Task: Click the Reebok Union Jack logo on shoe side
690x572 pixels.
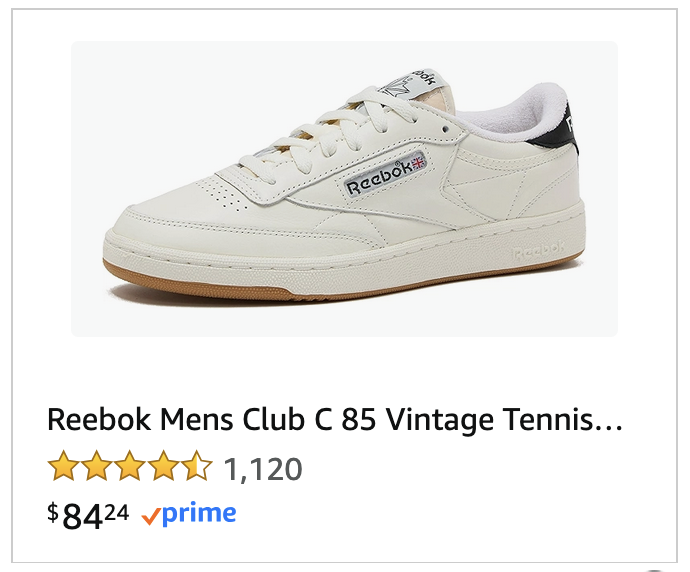Action: coord(385,174)
